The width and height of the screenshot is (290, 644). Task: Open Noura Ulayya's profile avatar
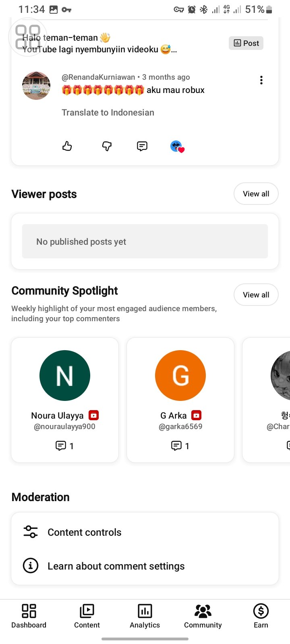click(65, 376)
